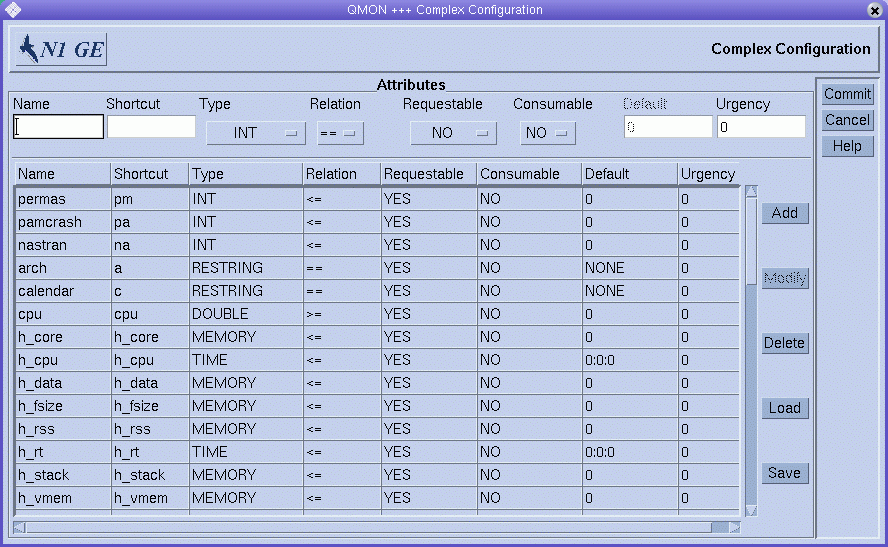
Task: Click the N1 GE logo icon
Action: tap(61, 49)
